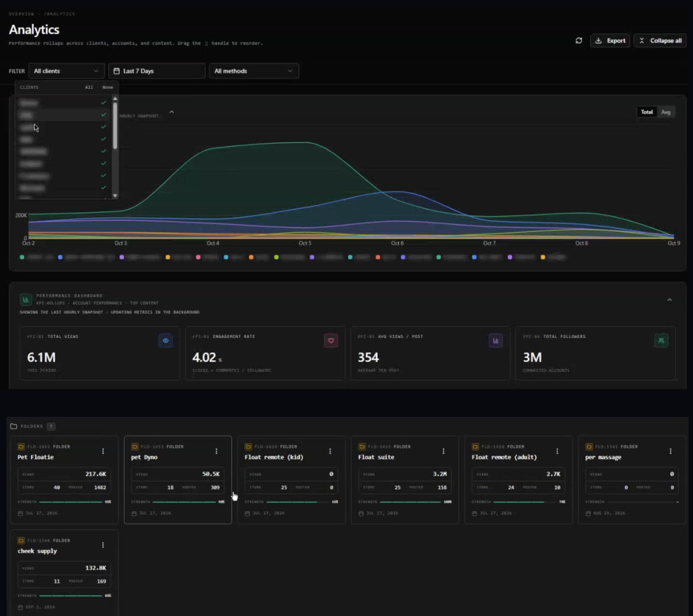Click the up arrow of the Clients scrollbar
The image size is (693, 616).
[115, 98]
